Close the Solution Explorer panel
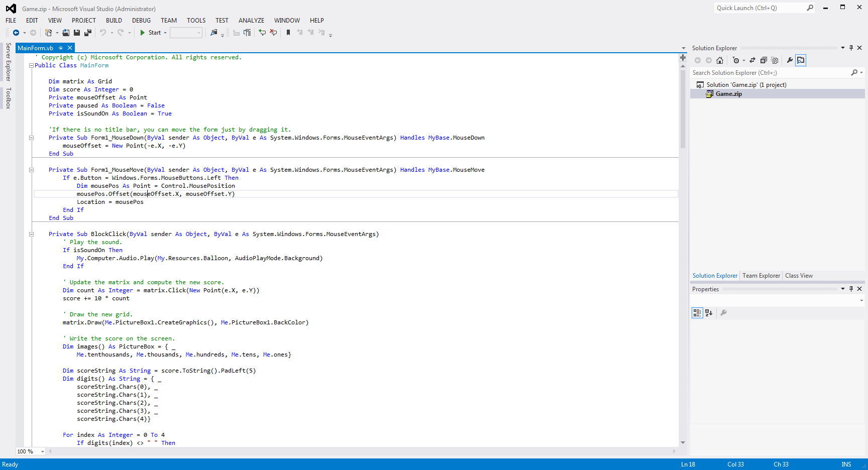The width and height of the screenshot is (868, 470). point(859,48)
